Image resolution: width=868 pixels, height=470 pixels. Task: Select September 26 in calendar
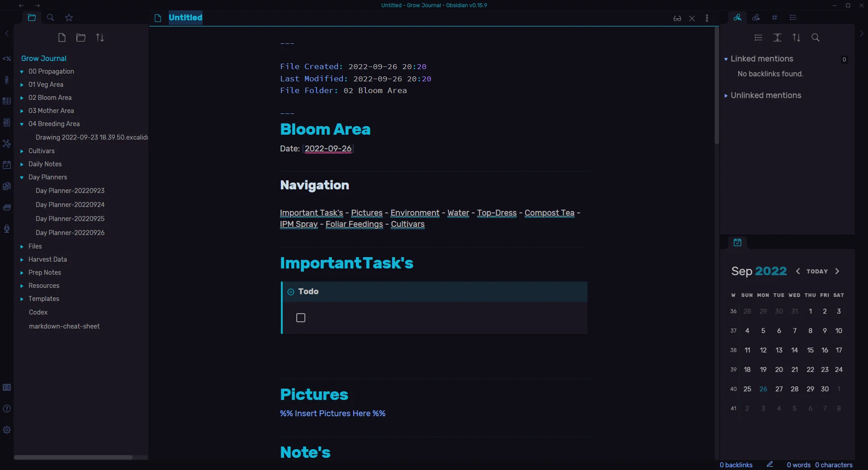pyautogui.click(x=763, y=389)
